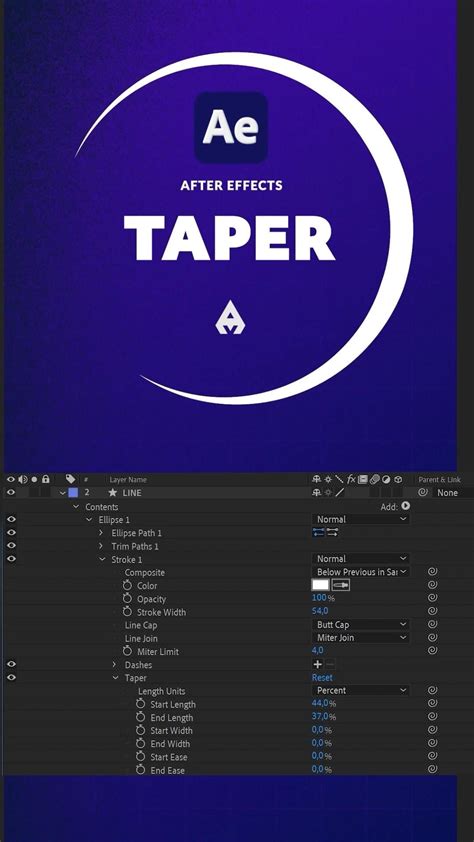The width and height of the screenshot is (474, 842).
Task: Click the Add contents arrow button
Action: [406, 506]
